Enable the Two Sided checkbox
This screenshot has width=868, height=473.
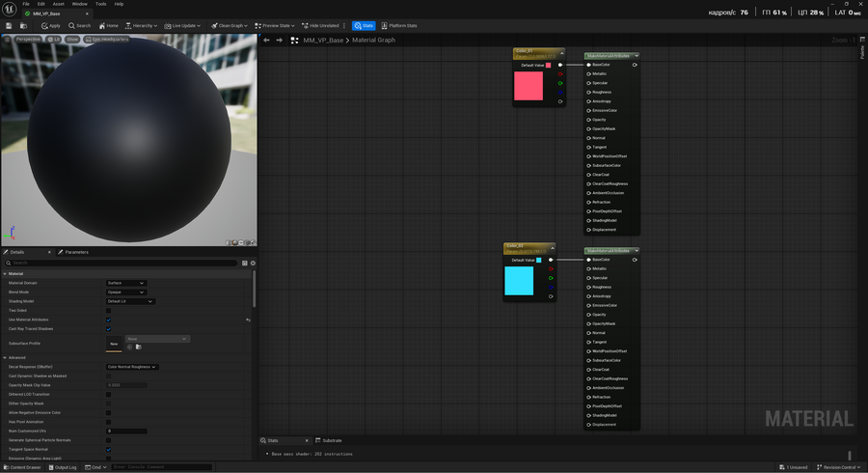pyautogui.click(x=108, y=310)
